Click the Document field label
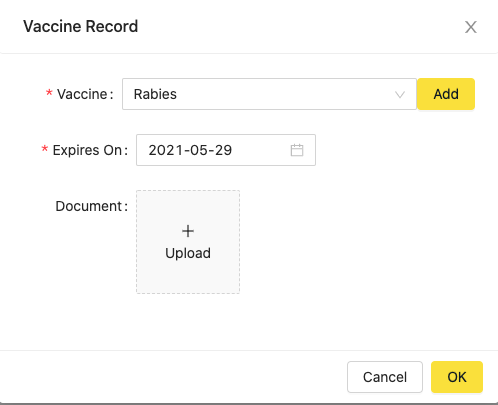Viewport: 498px width, 405px height. 89,206
